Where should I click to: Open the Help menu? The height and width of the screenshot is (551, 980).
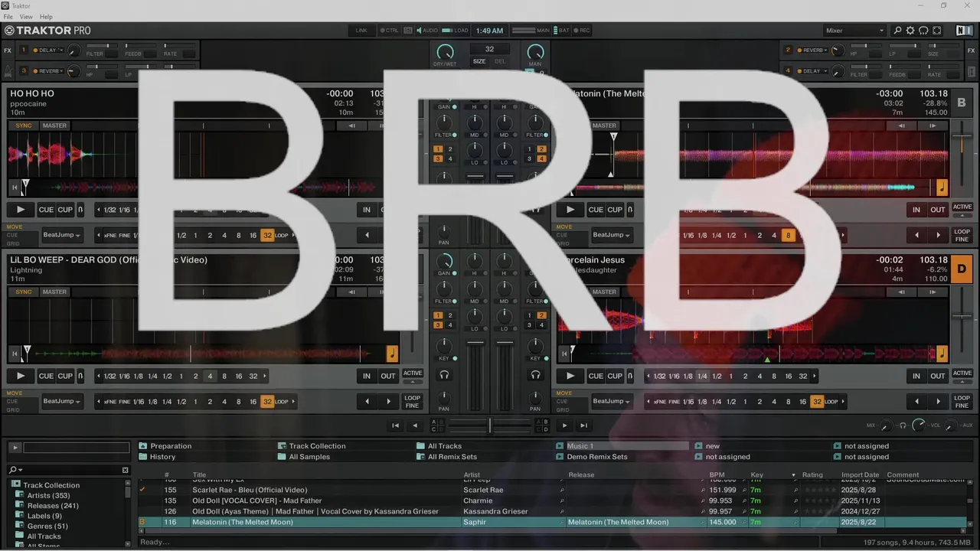pos(46,16)
